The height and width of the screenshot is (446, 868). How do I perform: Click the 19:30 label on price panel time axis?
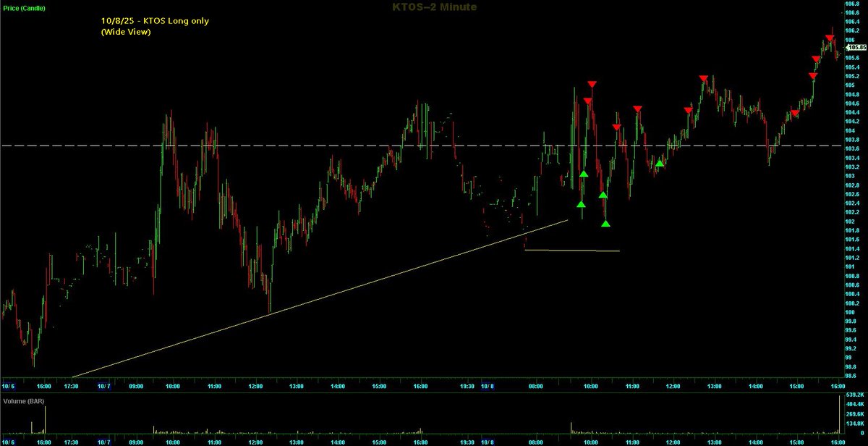click(x=467, y=387)
